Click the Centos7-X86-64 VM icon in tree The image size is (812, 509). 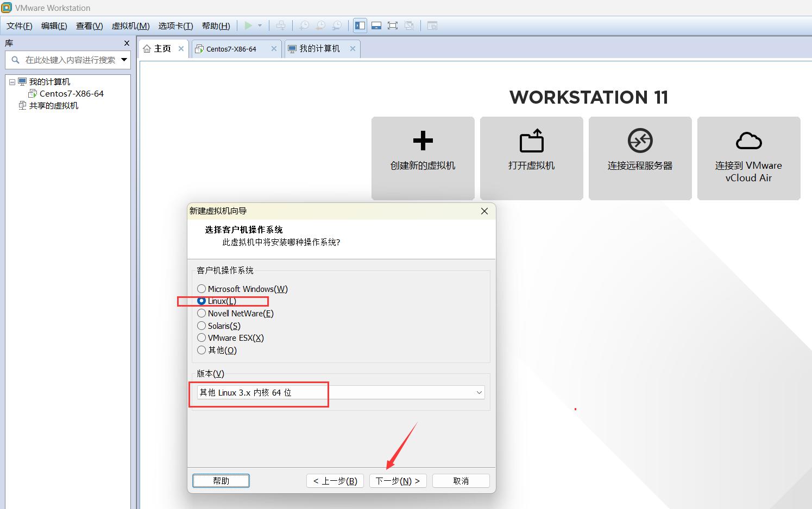(x=33, y=93)
